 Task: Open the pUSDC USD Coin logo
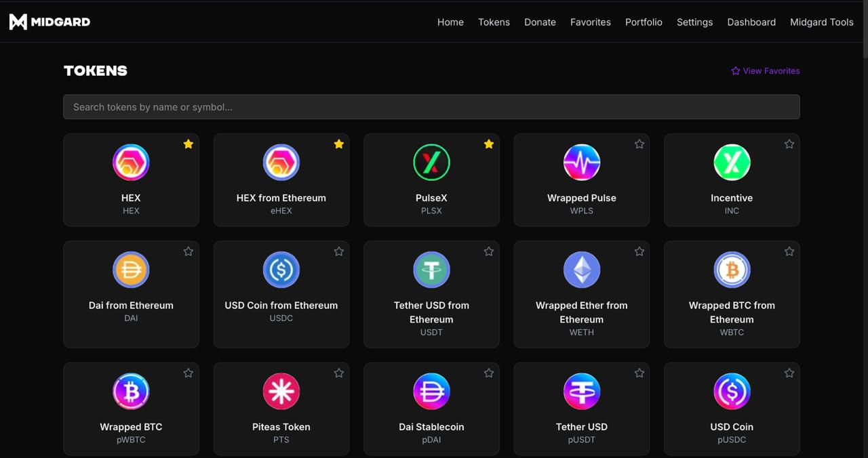click(732, 392)
